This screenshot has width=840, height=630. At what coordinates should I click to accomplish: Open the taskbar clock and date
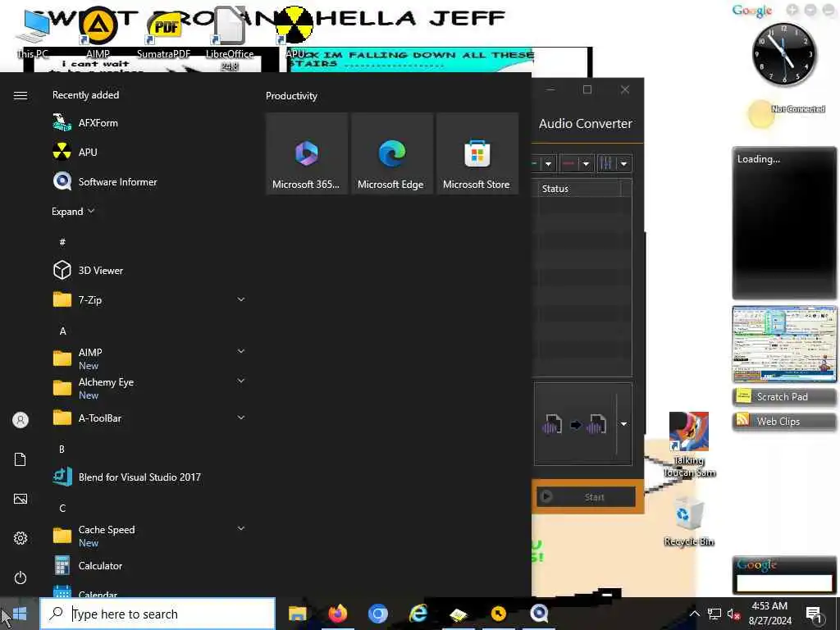click(x=769, y=614)
